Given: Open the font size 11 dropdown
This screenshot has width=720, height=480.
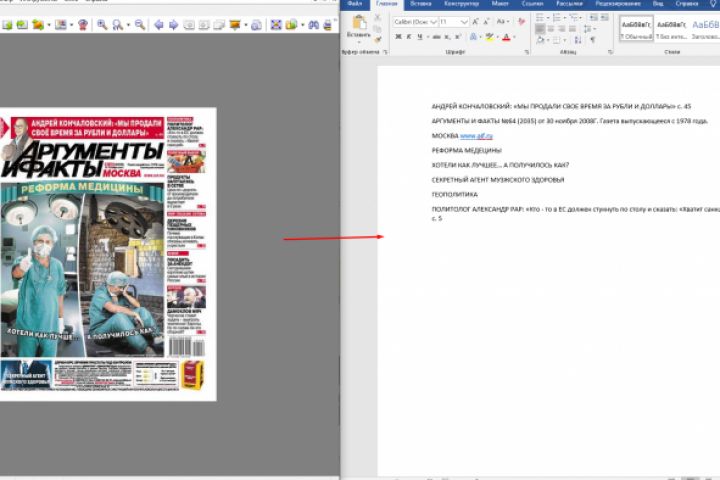Looking at the screenshot, I should tap(464, 22).
